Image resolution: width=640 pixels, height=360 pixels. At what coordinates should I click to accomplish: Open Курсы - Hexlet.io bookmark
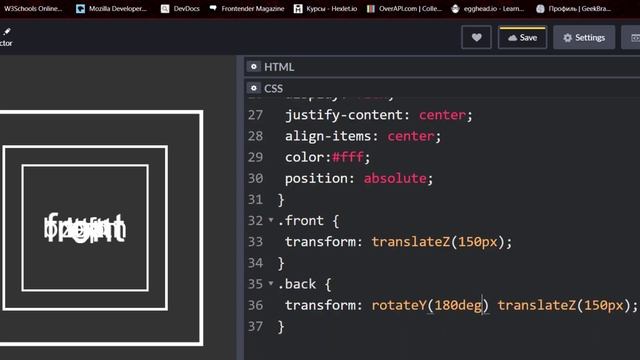(326, 9)
